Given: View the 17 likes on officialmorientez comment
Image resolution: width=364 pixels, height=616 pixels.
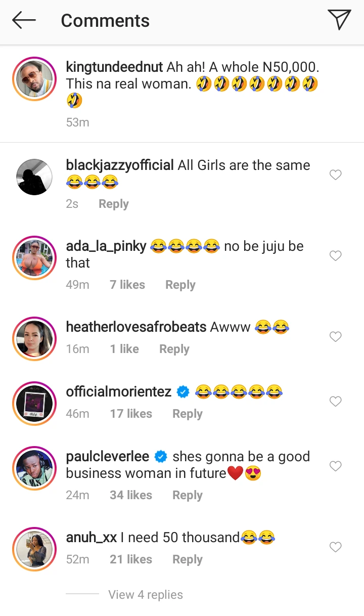Looking at the screenshot, I should click(131, 414).
